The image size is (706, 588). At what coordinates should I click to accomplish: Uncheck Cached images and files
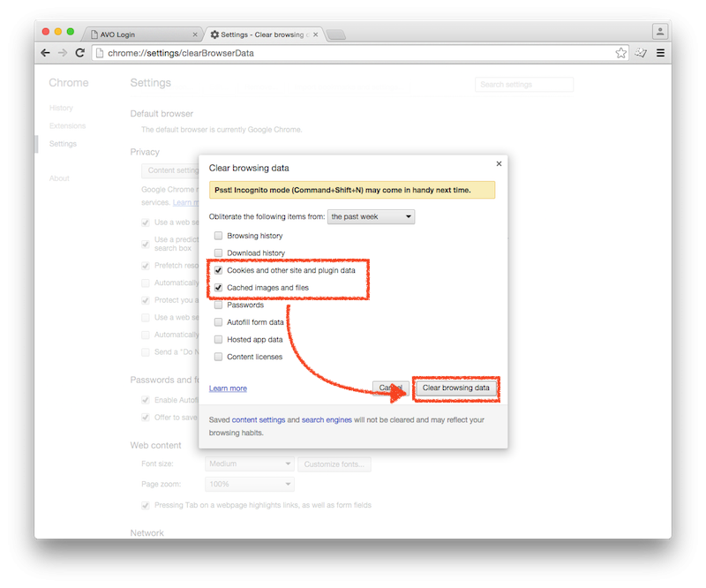tap(218, 287)
